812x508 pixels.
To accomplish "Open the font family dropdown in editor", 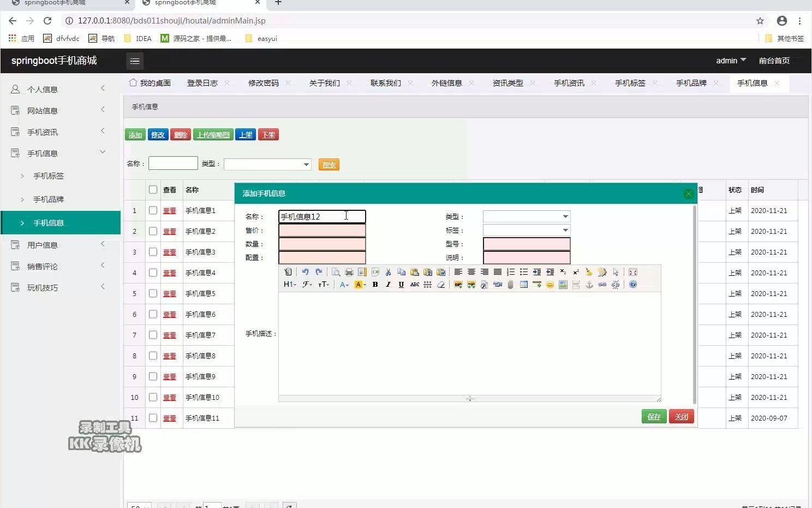I will (x=308, y=285).
